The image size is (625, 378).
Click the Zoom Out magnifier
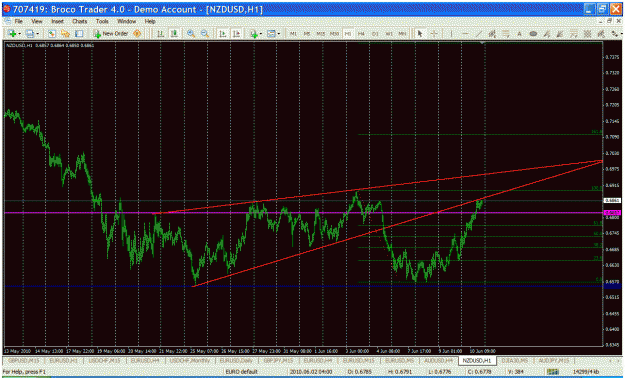click(205, 34)
